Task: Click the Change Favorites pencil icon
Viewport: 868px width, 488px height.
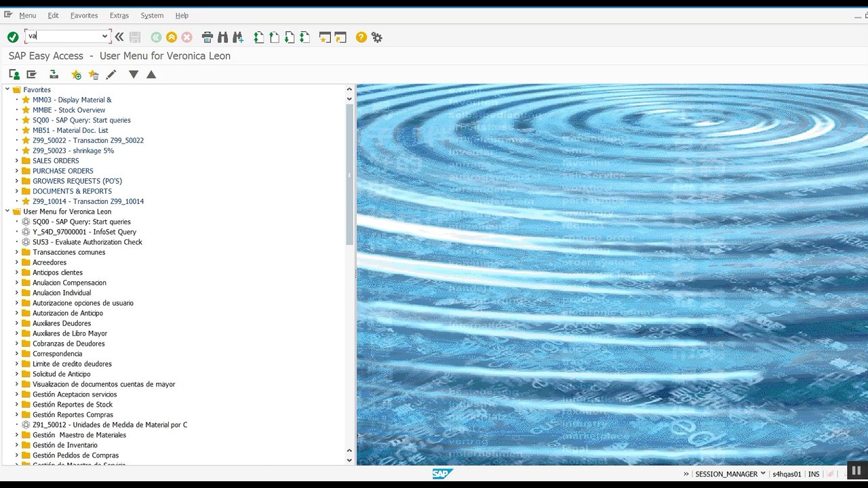Action: [x=111, y=75]
